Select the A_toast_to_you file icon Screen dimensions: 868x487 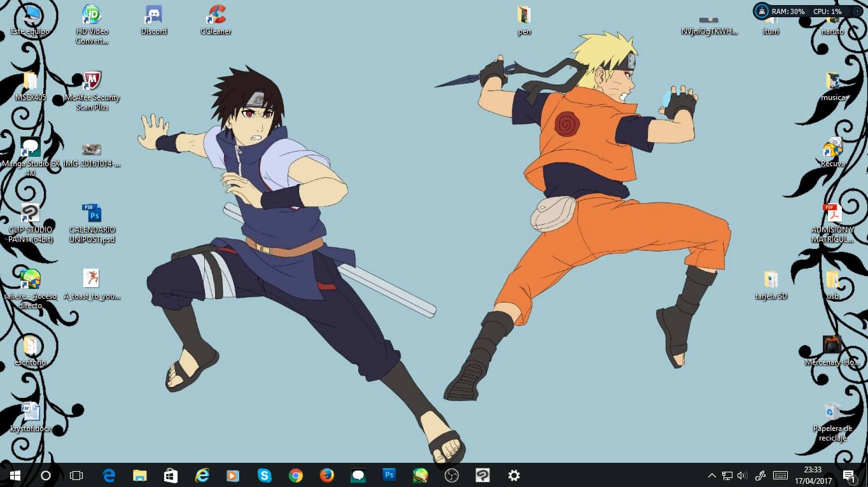(92, 284)
